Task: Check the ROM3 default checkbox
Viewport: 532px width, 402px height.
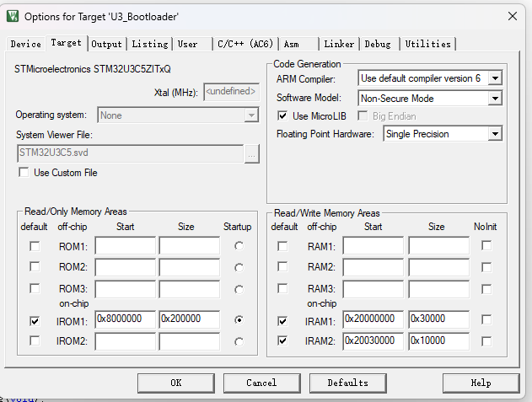Action: pos(35,288)
